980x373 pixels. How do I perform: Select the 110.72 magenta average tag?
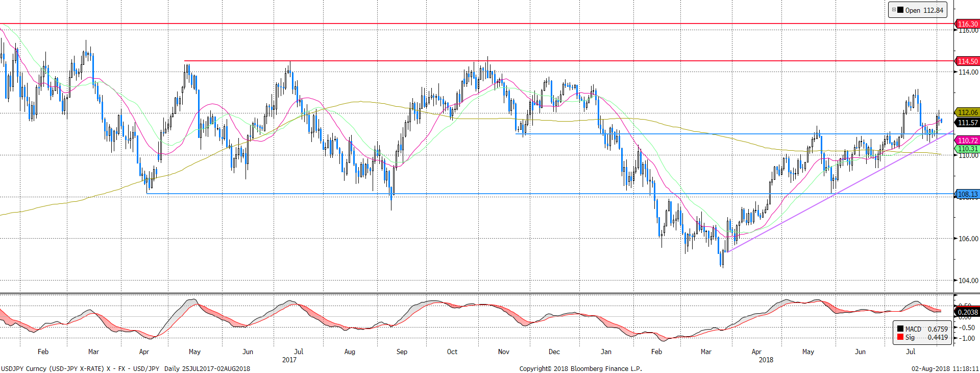pyautogui.click(x=967, y=141)
